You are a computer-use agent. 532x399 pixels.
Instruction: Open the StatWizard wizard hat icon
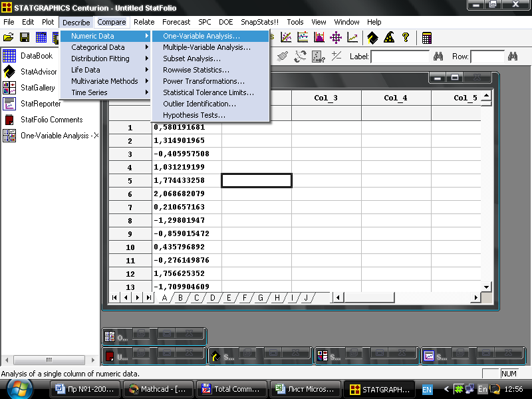click(389, 37)
